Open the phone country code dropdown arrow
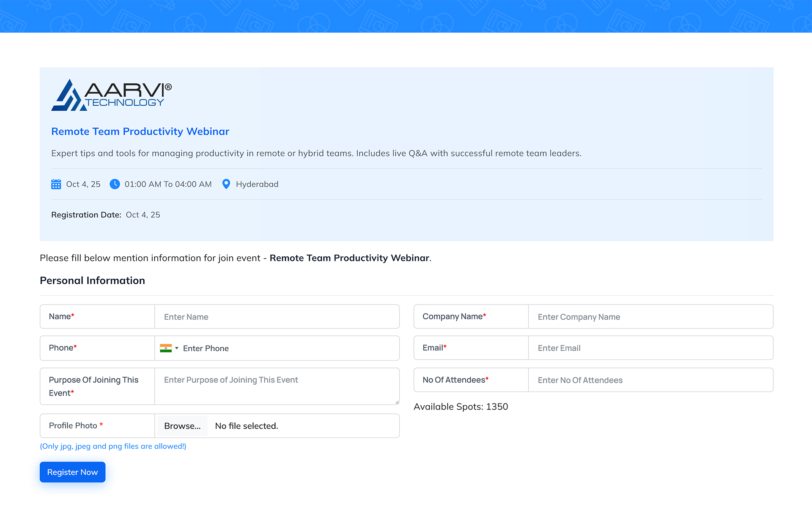This screenshot has height=516, width=812. [x=177, y=348]
